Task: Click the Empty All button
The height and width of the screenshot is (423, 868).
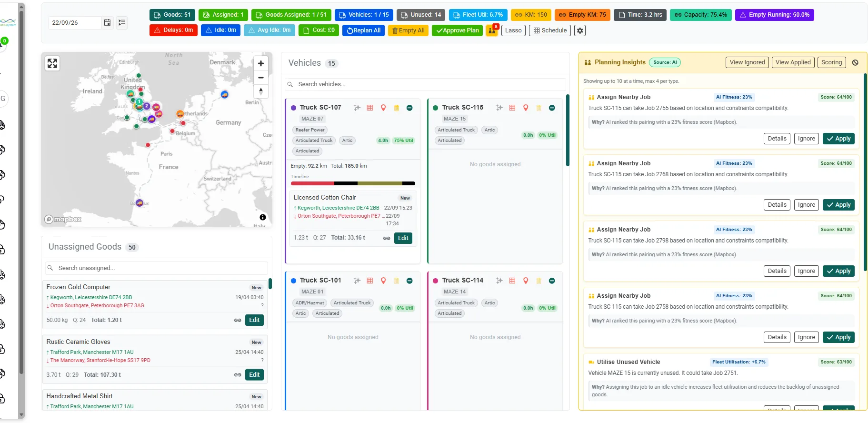Action: tap(408, 30)
